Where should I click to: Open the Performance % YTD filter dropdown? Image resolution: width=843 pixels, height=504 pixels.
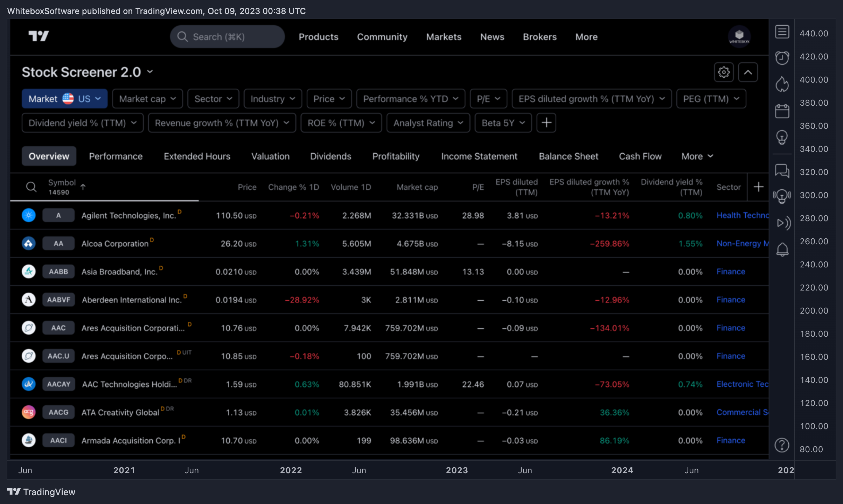411,99
